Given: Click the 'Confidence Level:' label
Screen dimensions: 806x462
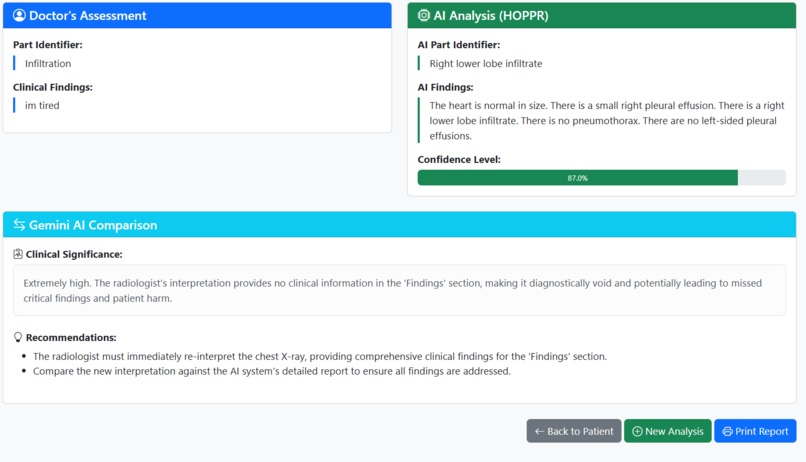Looking at the screenshot, I should tap(459, 159).
